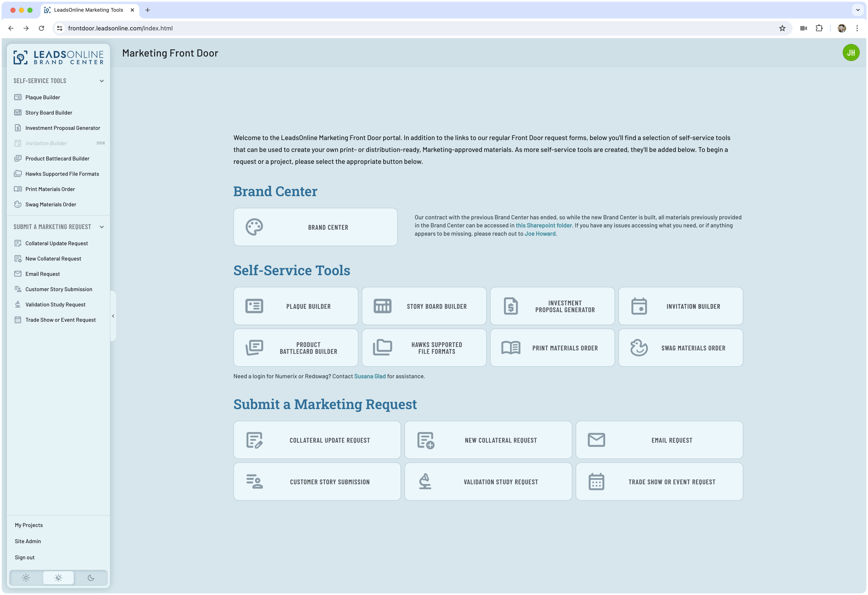Click the Collateral Update Request sidebar icon
Viewport: 868px width, 595px height.
[18, 243]
